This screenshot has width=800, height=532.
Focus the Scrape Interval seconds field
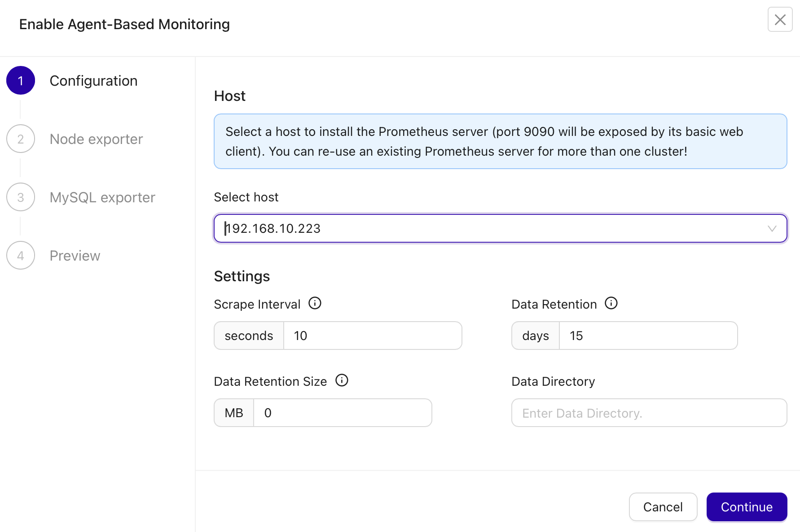(x=372, y=336)
